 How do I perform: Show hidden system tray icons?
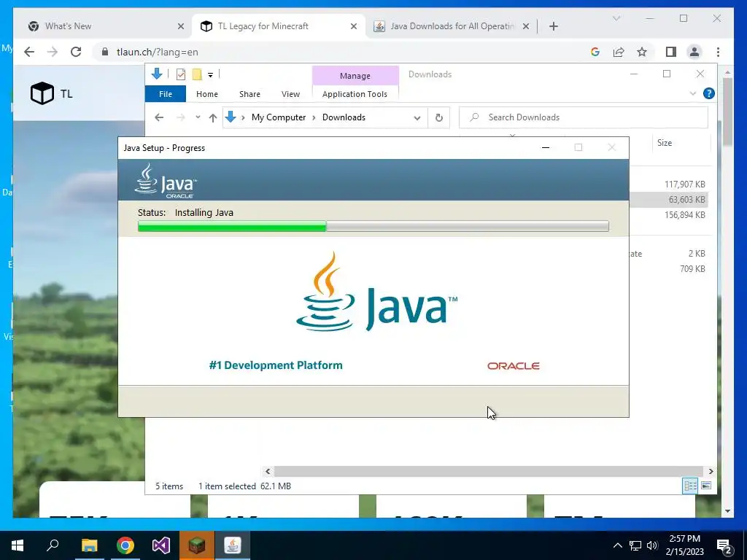click(617, 545)
